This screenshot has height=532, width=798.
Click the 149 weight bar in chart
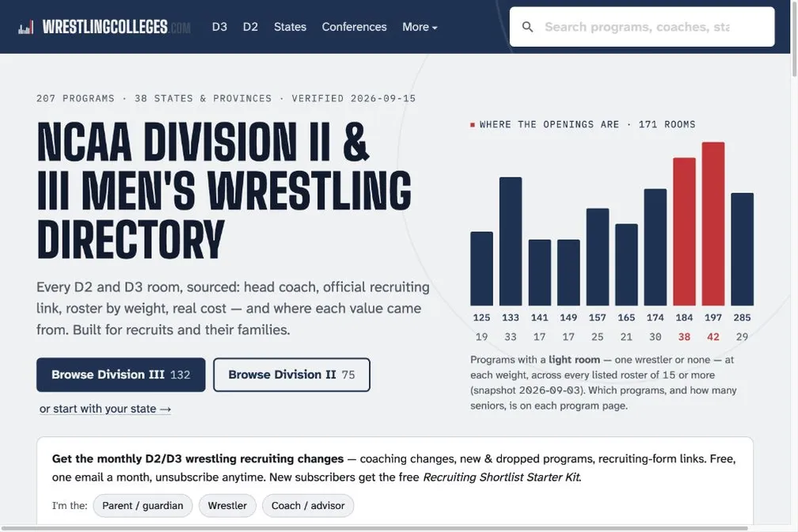coord(568,272)
